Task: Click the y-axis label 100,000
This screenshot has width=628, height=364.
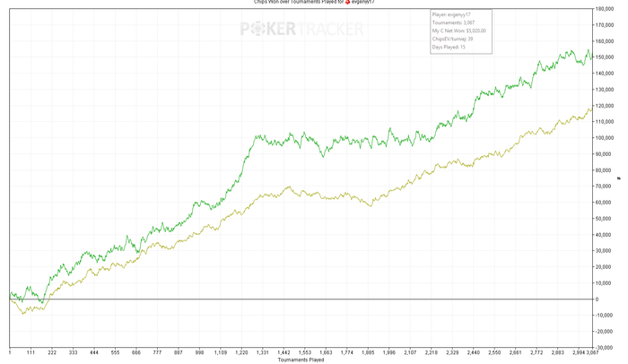Action: click(605, 138)
